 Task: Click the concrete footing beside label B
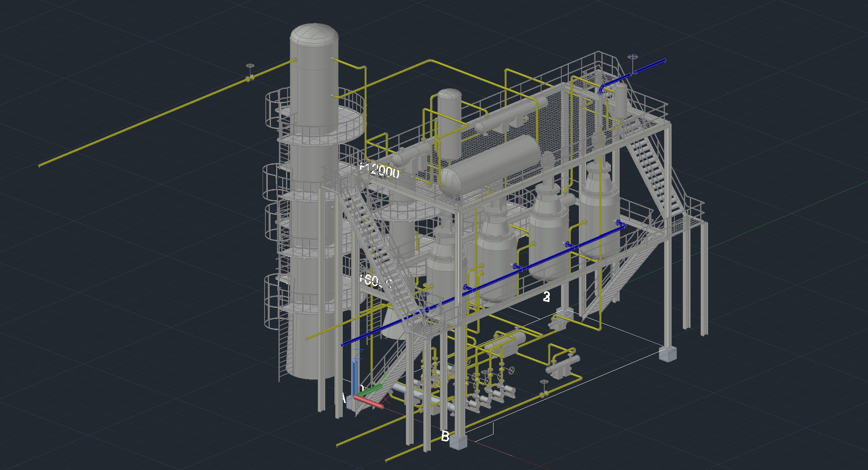(x=458, y=442)
